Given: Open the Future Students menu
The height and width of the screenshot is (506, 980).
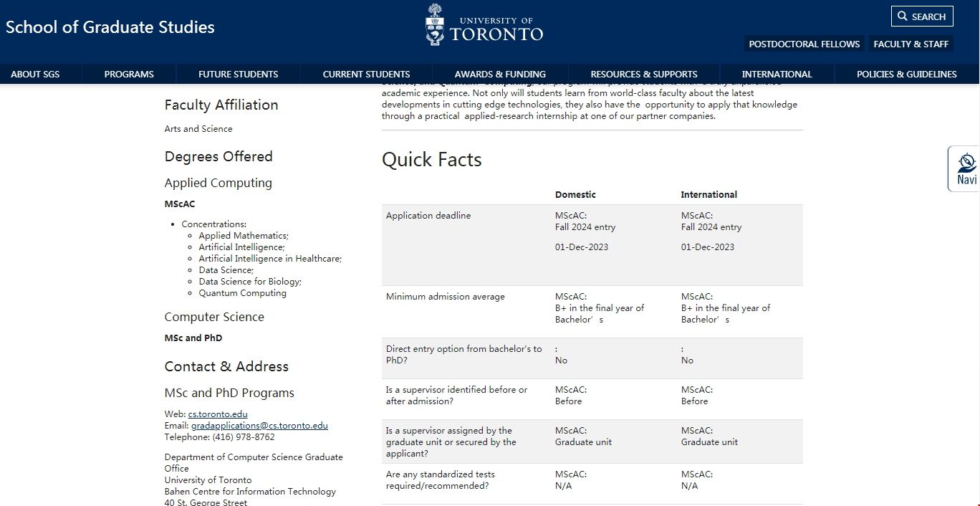Looking at the screenshot, I should (238, 74).
